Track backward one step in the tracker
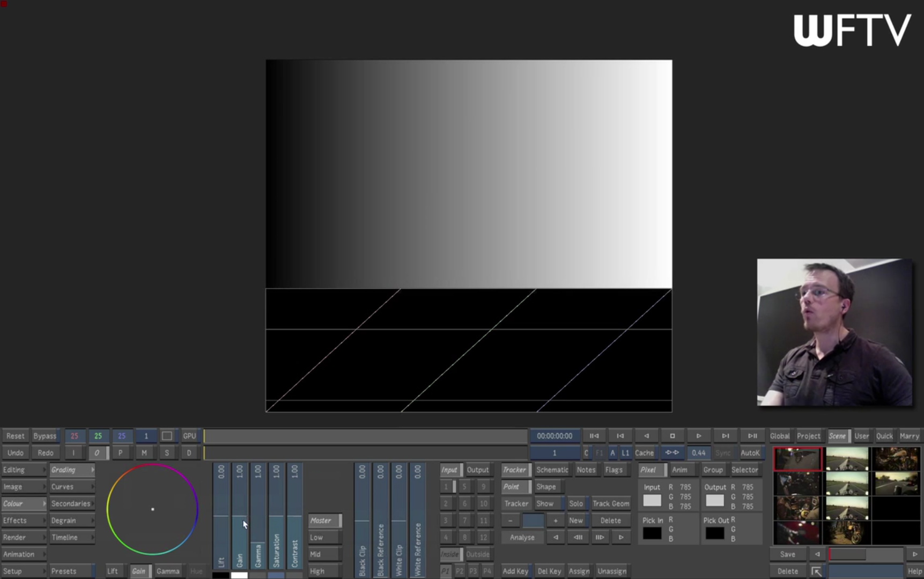This screenshot has height=579, width=924. click(578, 537)
